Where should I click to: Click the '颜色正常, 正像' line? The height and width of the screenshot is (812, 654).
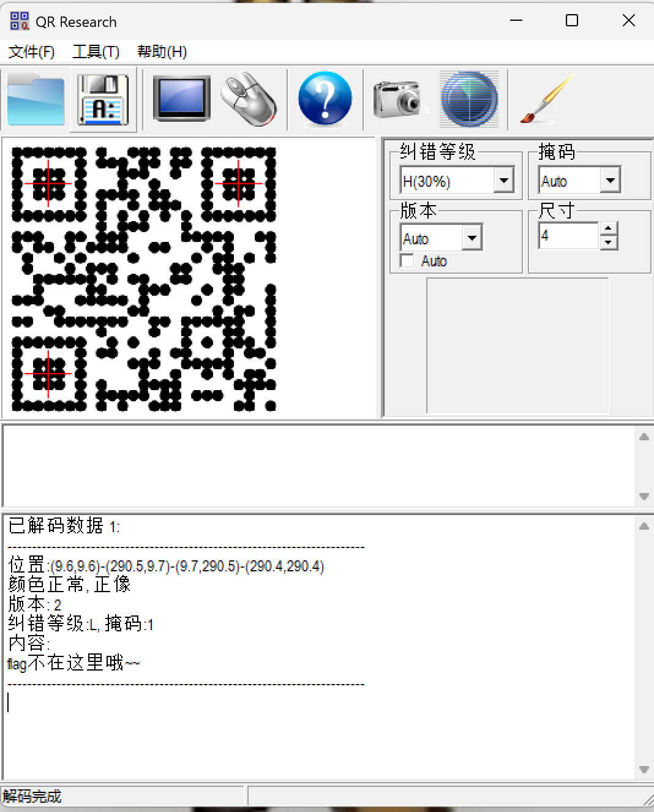[69, 585]
